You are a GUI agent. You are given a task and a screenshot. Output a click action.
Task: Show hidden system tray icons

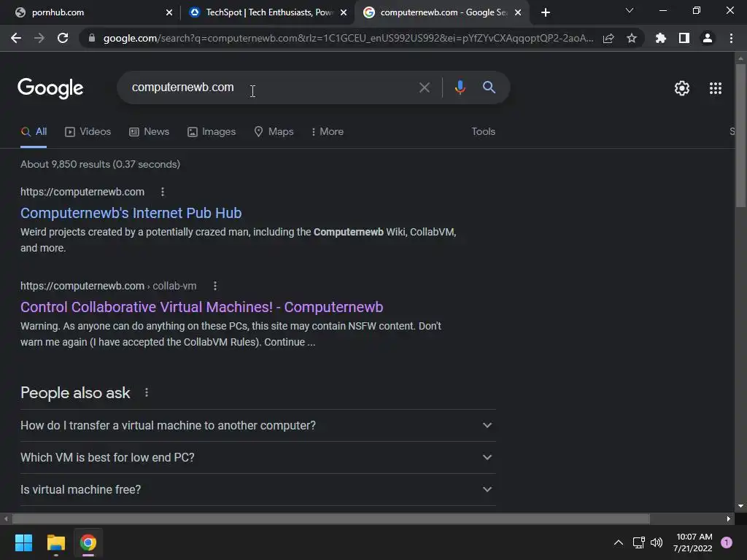619,542
